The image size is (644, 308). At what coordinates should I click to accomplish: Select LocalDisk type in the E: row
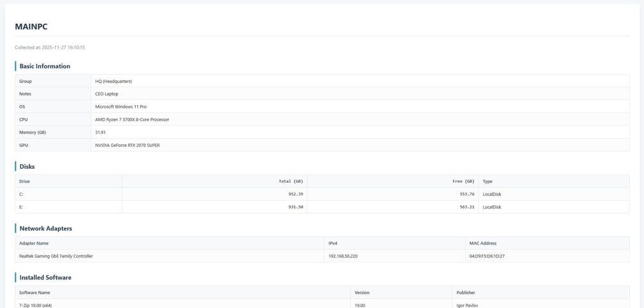[x=491, y=207]
